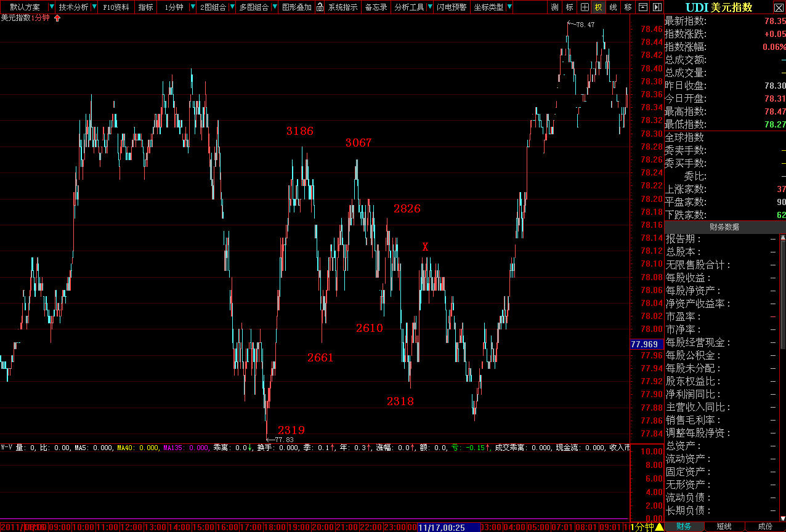
Task: Switch to the 短线 tab
Action: tap(724, 527)
